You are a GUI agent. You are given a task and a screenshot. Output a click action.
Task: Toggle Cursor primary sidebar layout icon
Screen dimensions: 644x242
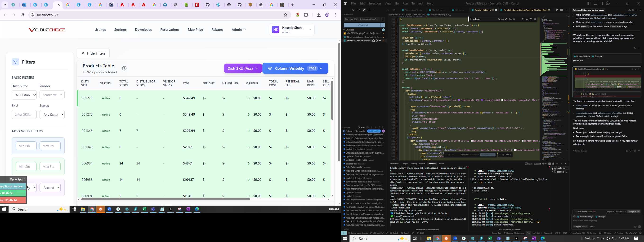click(589, 3)
